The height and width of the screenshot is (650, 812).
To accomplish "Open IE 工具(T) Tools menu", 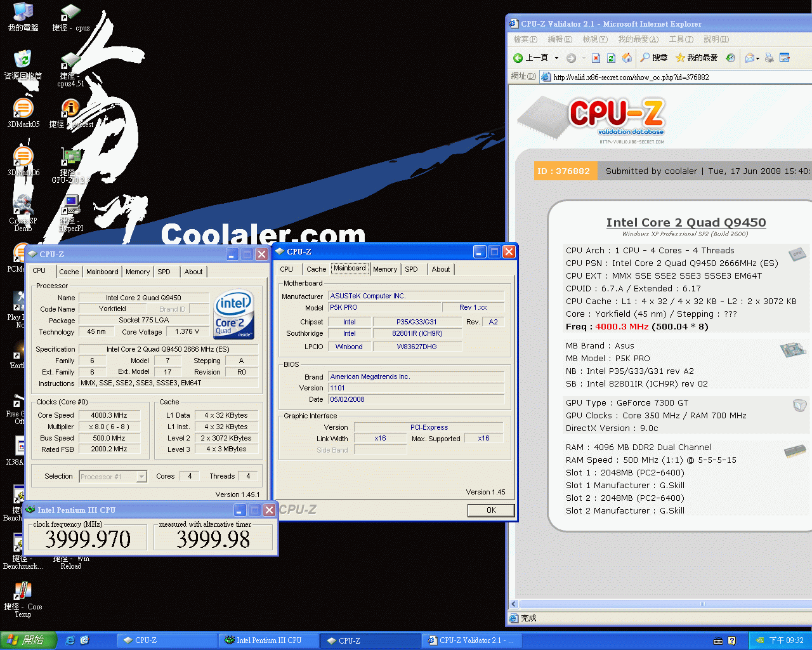I will tap(681, 39).
